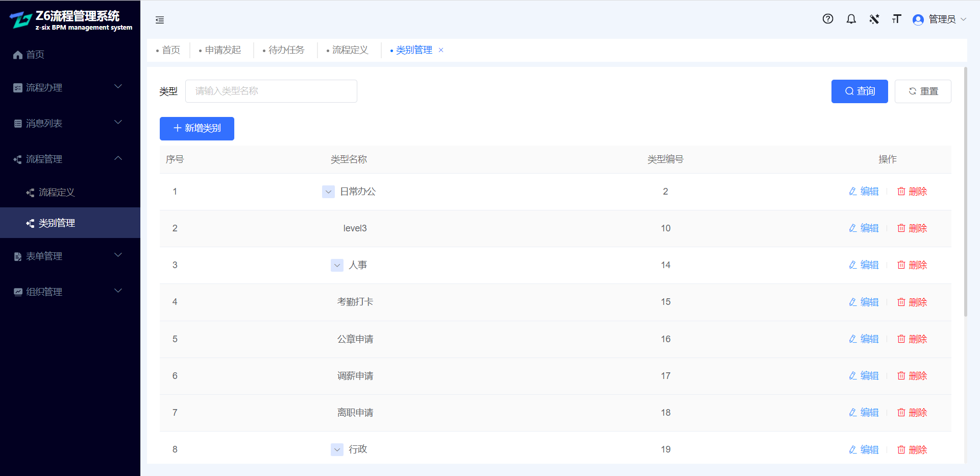This screenshot has width=980, height=476.
Task: Click the 类型编号 column header
Action: 666,159
